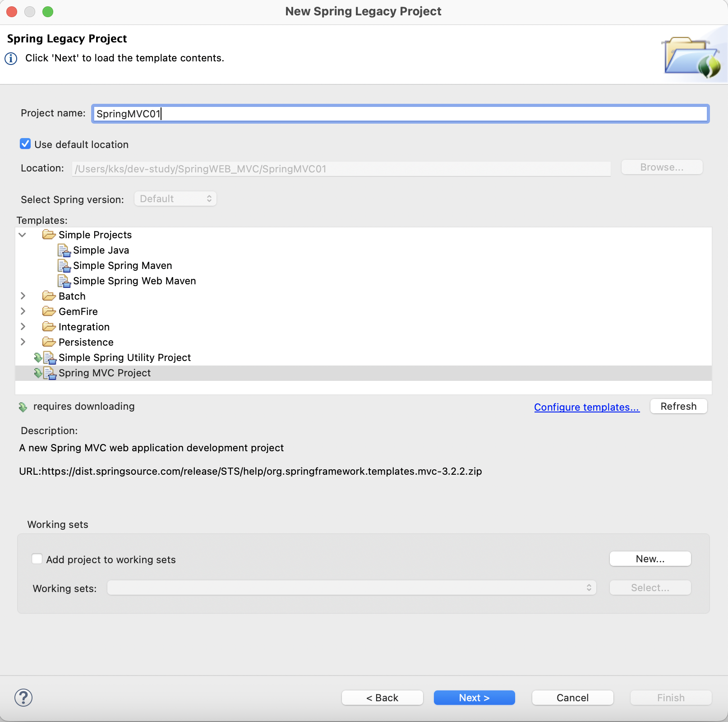
Task: Select the Simple Java template
Action: (101, 250)
